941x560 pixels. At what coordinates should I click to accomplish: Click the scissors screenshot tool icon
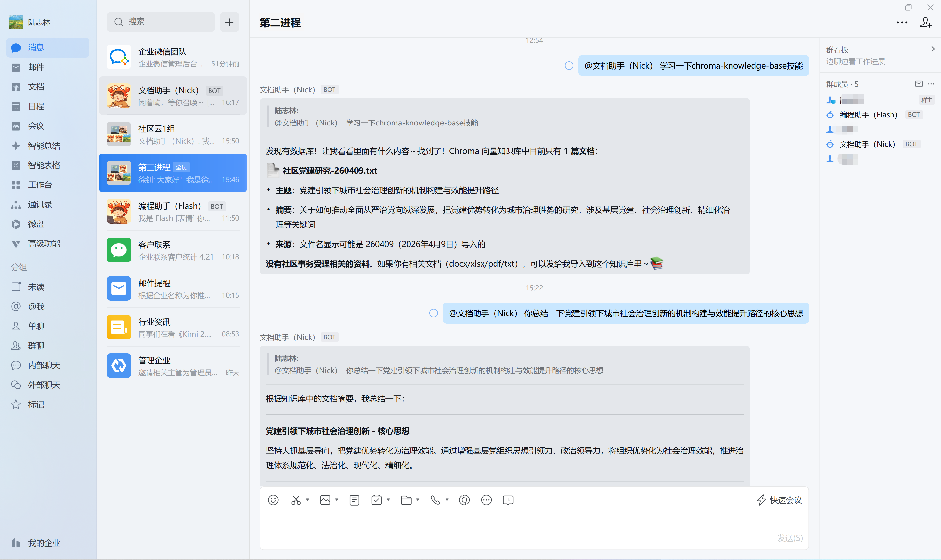[296, 500]
